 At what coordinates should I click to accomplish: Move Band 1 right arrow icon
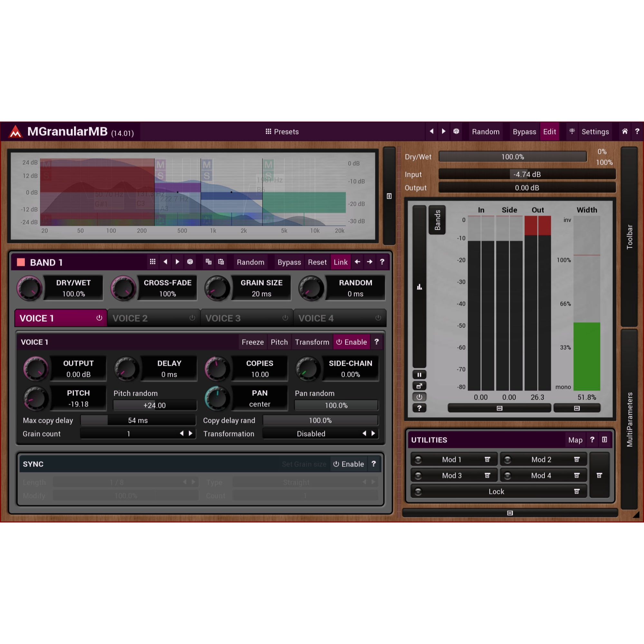(370, 262)
